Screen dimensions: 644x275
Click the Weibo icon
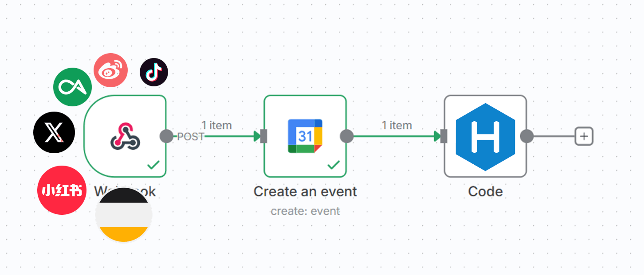(x=110, y=70)
